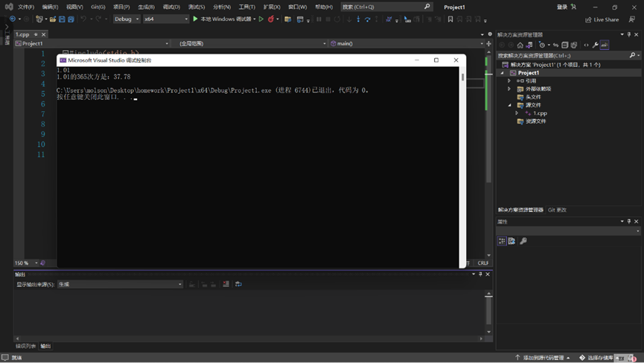Open the debugger target dropdown arrow

254,19
